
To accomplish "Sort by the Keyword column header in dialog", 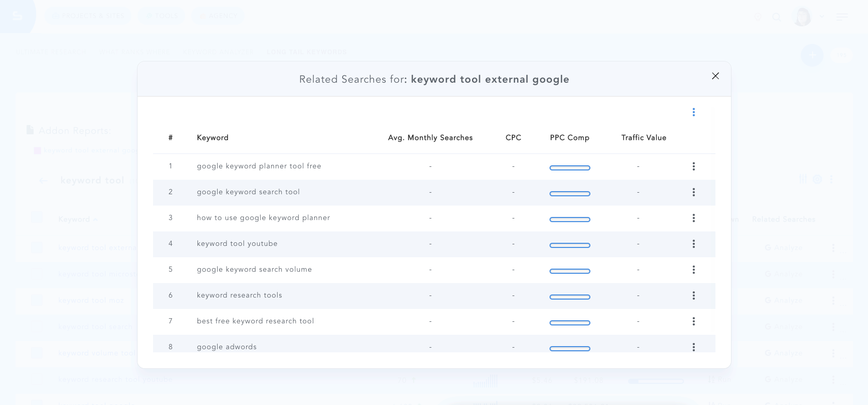I will click(212, 138).
